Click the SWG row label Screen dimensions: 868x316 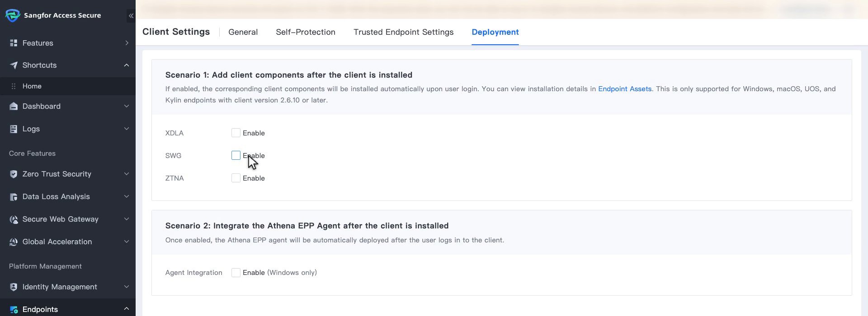pos(173,156)
